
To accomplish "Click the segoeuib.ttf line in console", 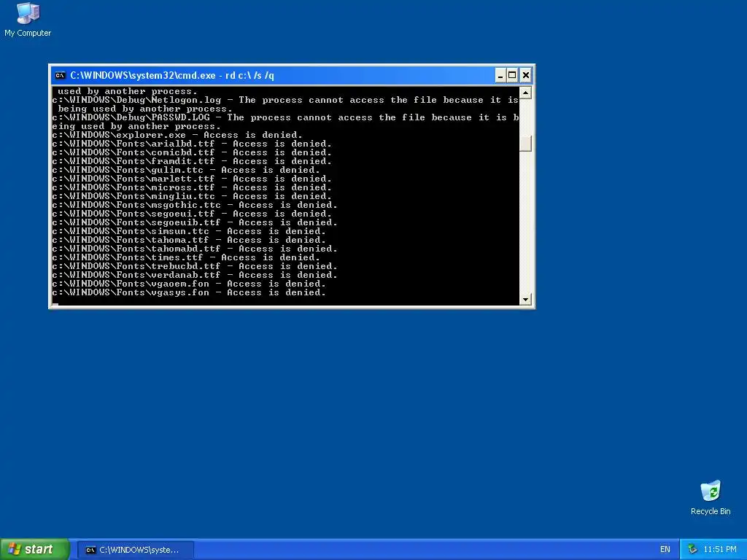I will click(195, 222).
